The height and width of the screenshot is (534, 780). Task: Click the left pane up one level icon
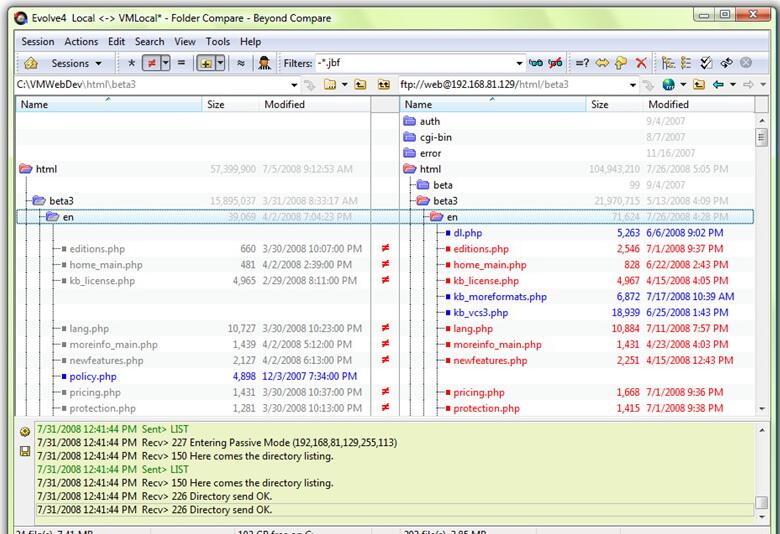point(361,85)
